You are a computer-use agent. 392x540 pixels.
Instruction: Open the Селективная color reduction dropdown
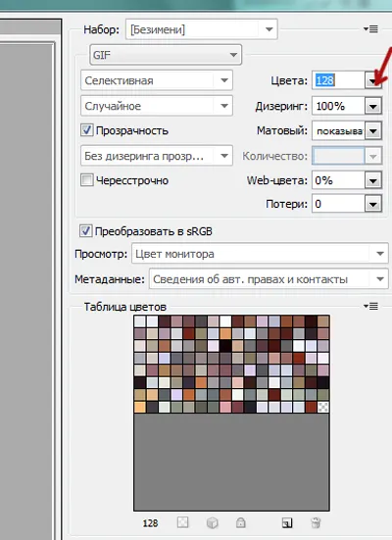pyautogui.click(x=157, y=80)
